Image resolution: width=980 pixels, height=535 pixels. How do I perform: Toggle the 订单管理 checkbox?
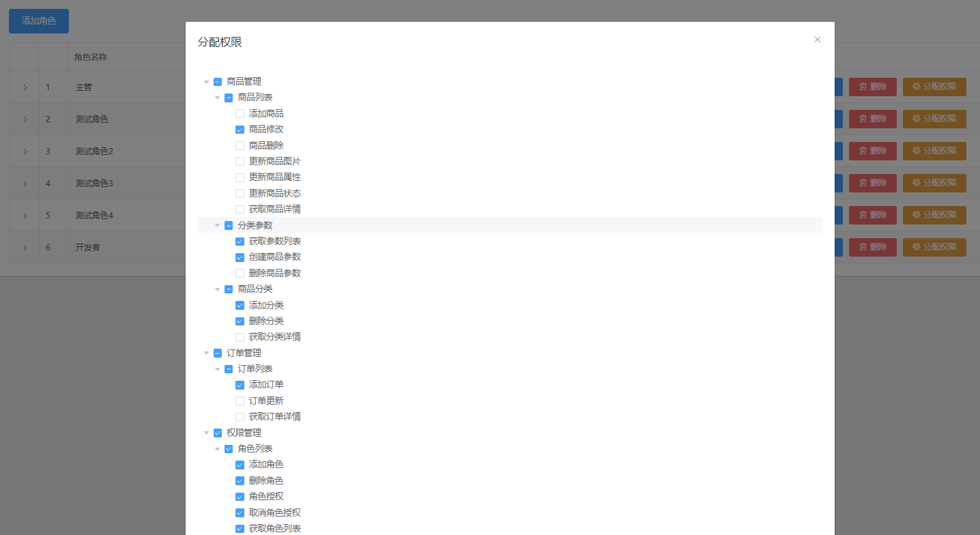(218, 353)
